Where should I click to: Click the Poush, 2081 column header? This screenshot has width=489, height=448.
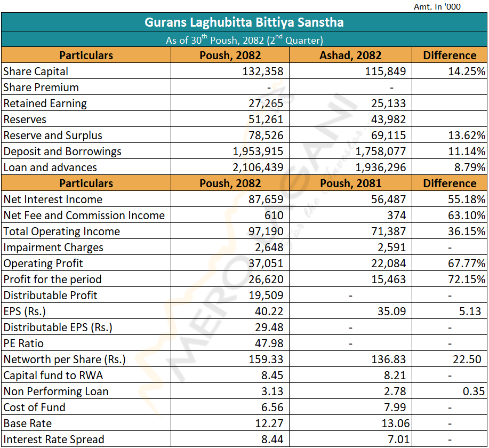pyautogui.click(x=350, y=183)
